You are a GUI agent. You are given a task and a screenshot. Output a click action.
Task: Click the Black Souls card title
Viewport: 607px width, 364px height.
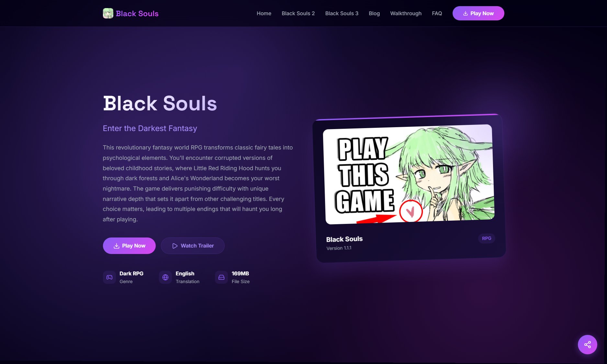click(344, 239)
